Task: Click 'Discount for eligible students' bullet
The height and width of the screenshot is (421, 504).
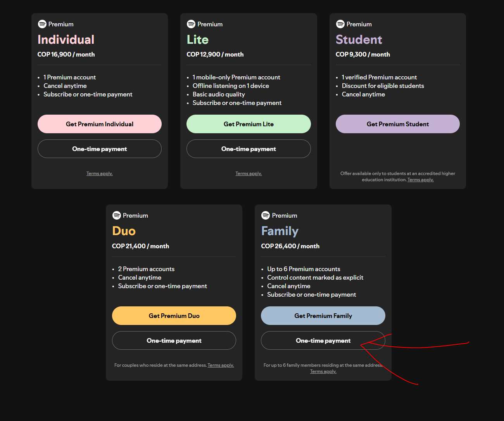Action: 383,86
